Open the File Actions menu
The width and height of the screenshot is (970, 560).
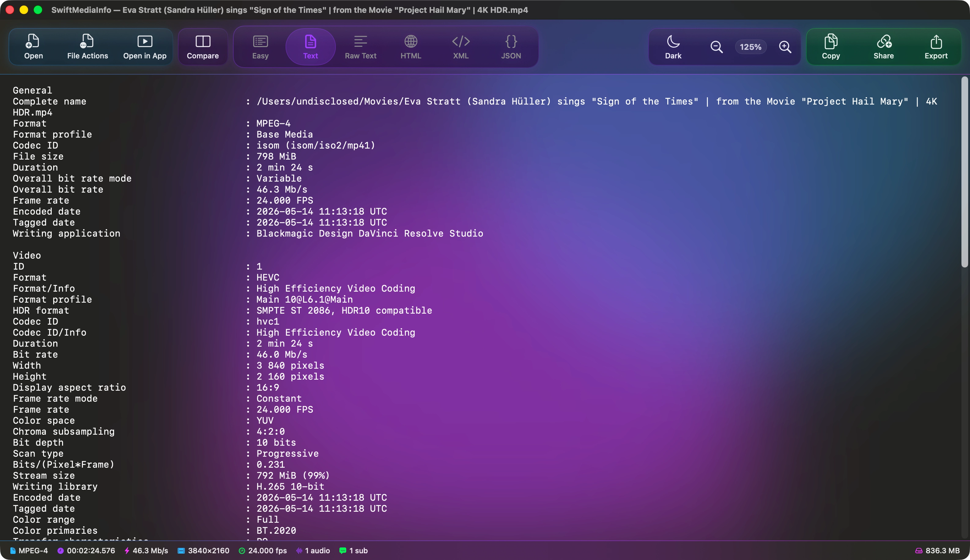(x=87, y=46)
